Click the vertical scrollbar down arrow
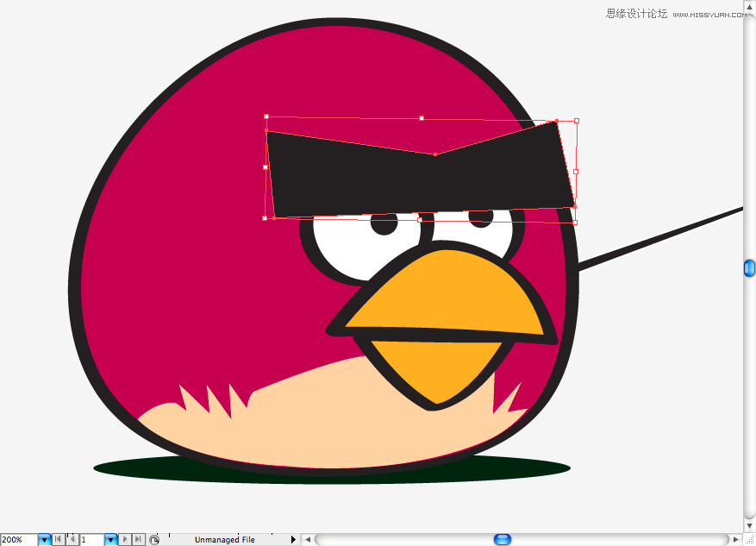The height and width of the screenshot is (546, 756). (749, 526)
